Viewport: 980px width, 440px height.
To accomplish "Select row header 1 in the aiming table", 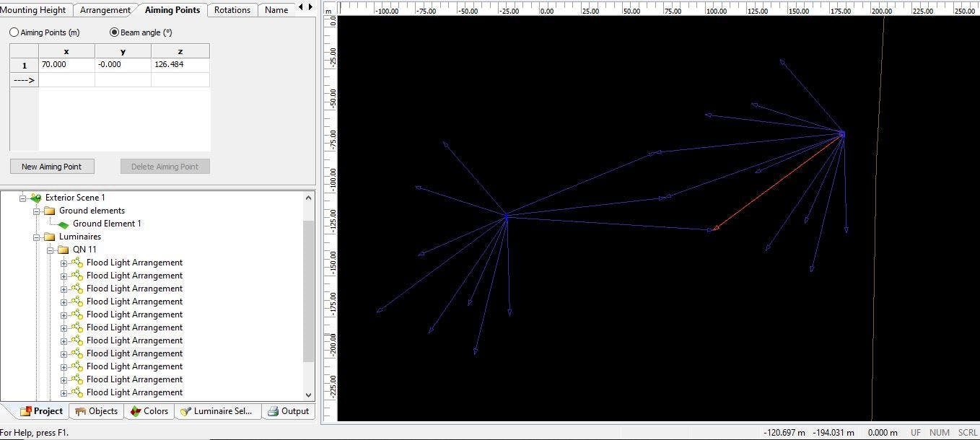I will click(24, 65).
